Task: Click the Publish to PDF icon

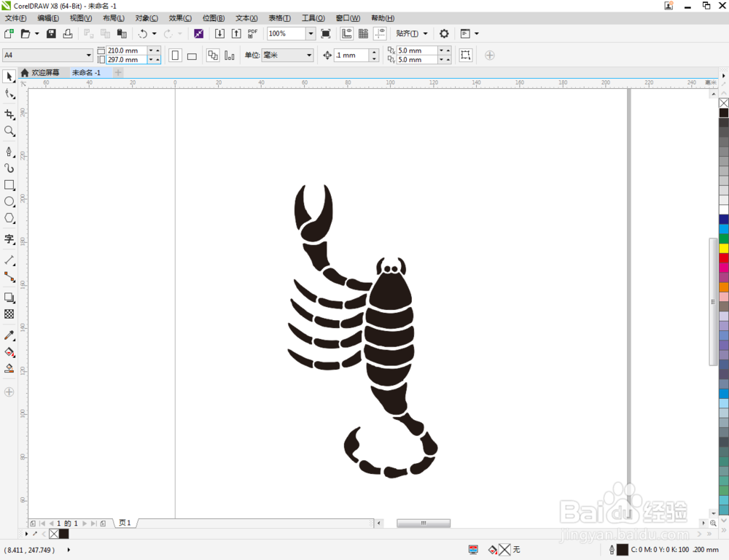Action: pos(252,34)
